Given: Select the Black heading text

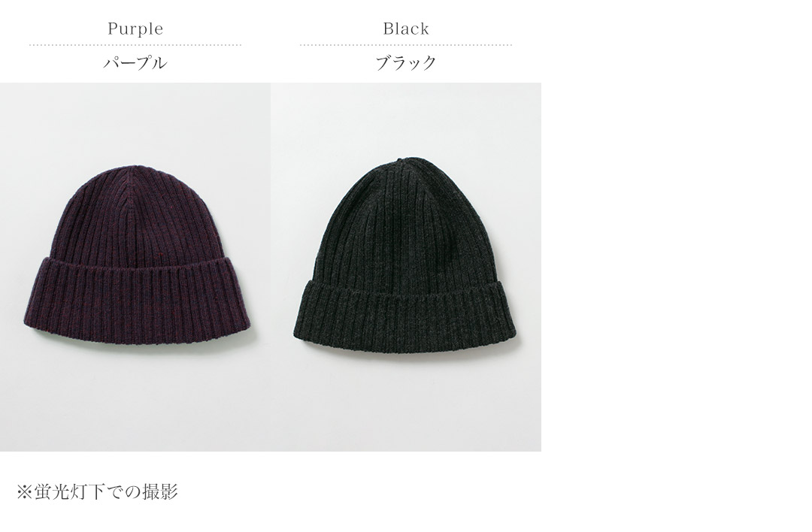Looking at the screenshot, I should coord(406,29).
